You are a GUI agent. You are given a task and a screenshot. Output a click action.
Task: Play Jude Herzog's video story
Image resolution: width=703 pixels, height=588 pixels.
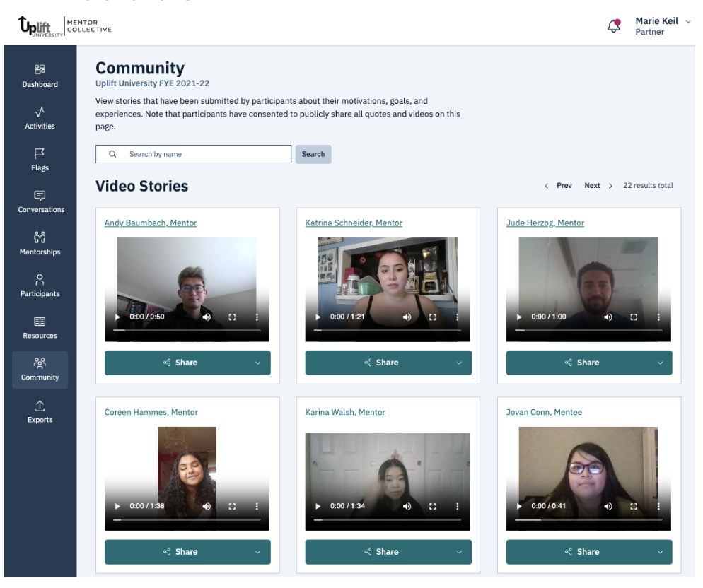tap(518, 317)
